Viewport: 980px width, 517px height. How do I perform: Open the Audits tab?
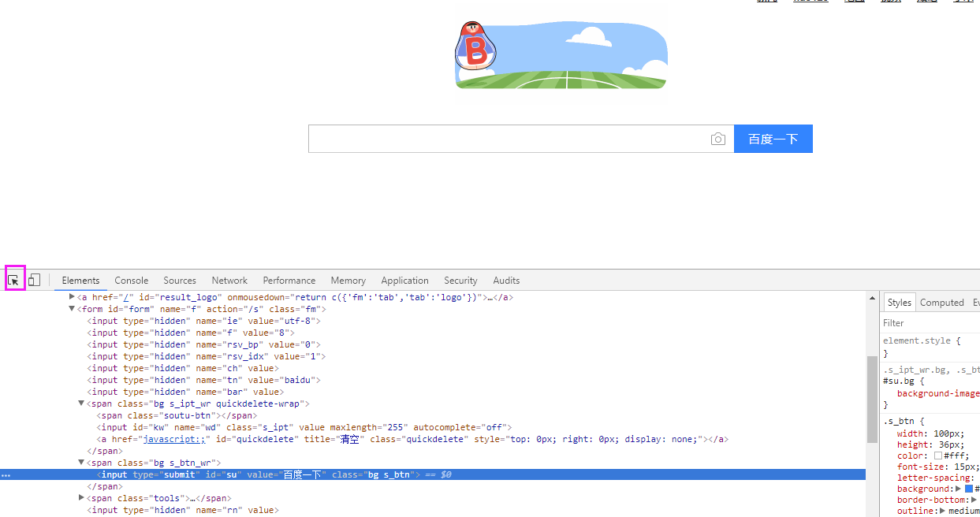pos(506,281)
